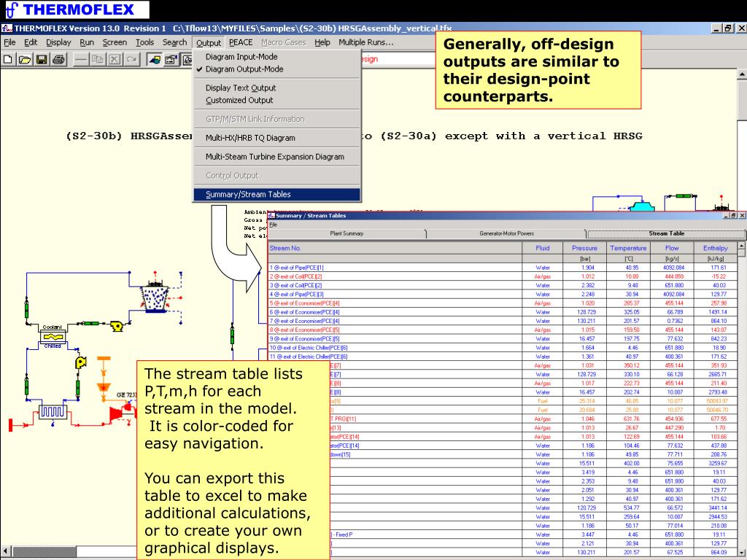The image size is (747, 560).
Task: Click the grayed undo arrow toolbar icon
Action: [132, 60]
